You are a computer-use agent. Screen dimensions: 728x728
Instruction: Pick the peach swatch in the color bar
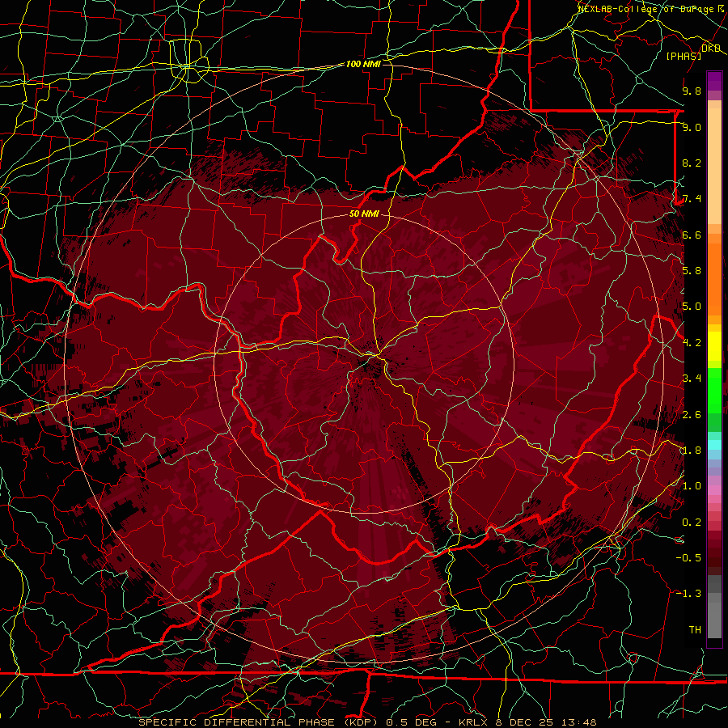[714, 165]
